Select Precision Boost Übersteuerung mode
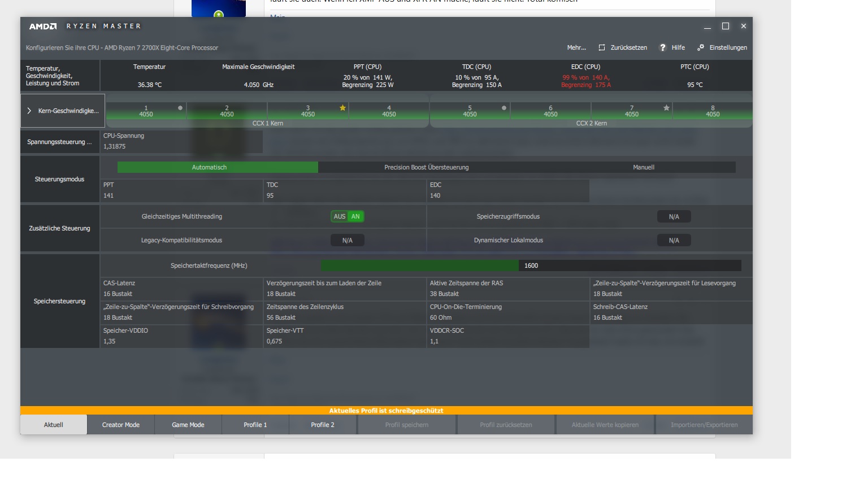Screen dimensions: 868x488 click(427, 167)
